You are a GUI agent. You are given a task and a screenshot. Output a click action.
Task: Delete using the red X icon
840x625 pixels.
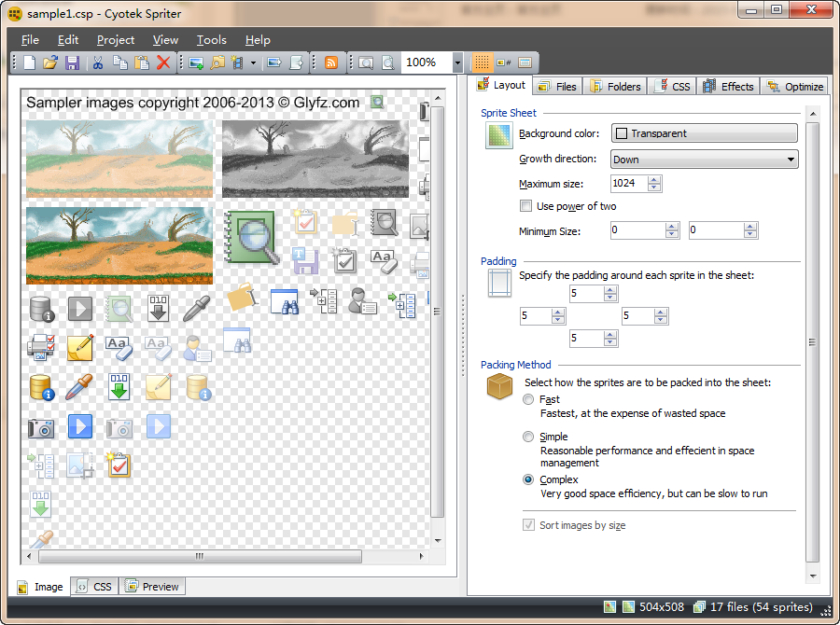click(x=163, y=62)
